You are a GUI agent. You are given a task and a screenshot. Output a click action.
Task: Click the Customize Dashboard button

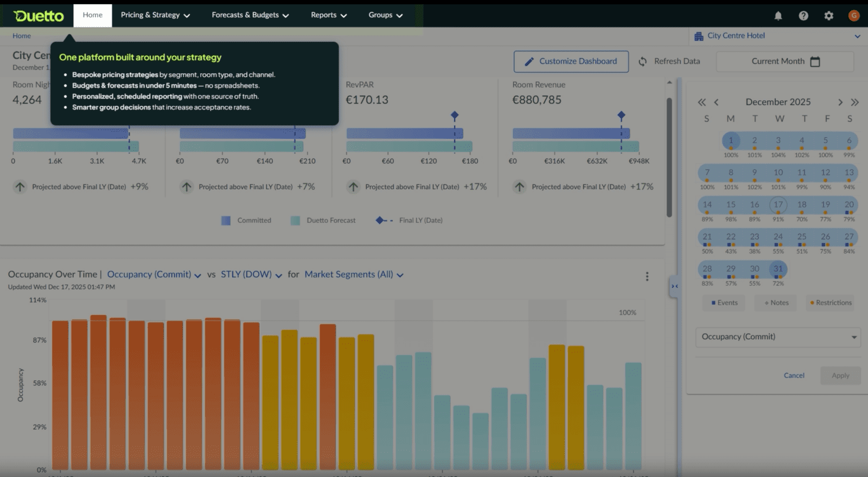[571, 62]
